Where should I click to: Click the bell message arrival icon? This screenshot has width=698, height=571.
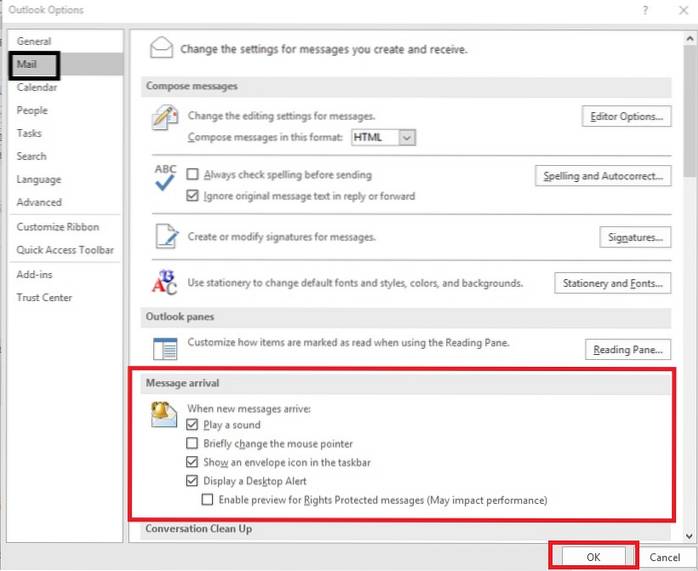pos(163,414)
